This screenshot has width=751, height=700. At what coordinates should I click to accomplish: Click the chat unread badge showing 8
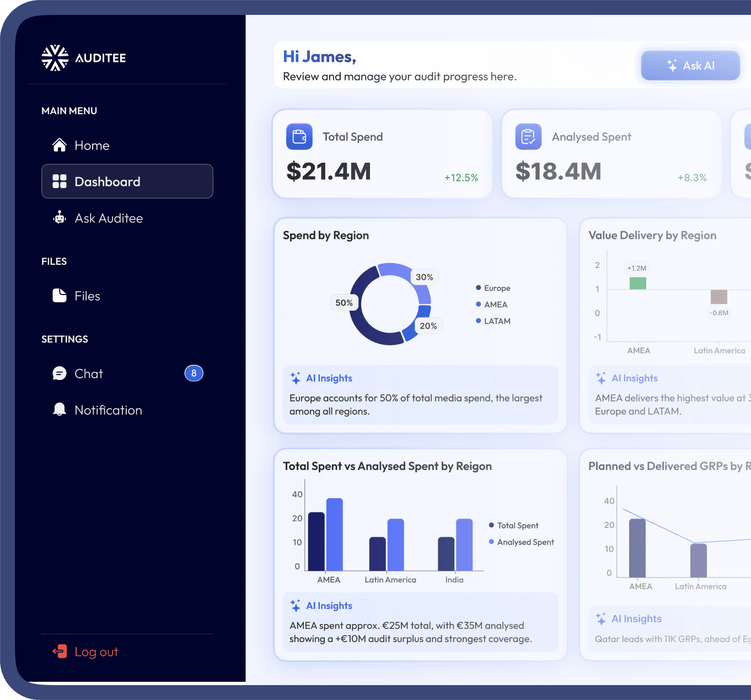194,373
